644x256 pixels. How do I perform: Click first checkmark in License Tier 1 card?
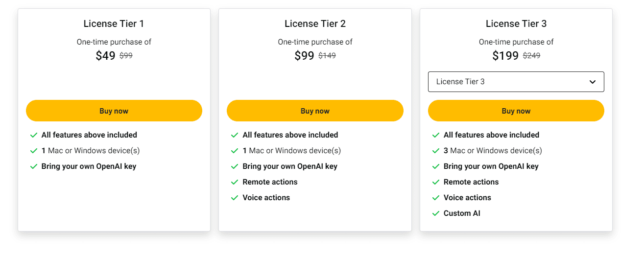pos(34,135)
